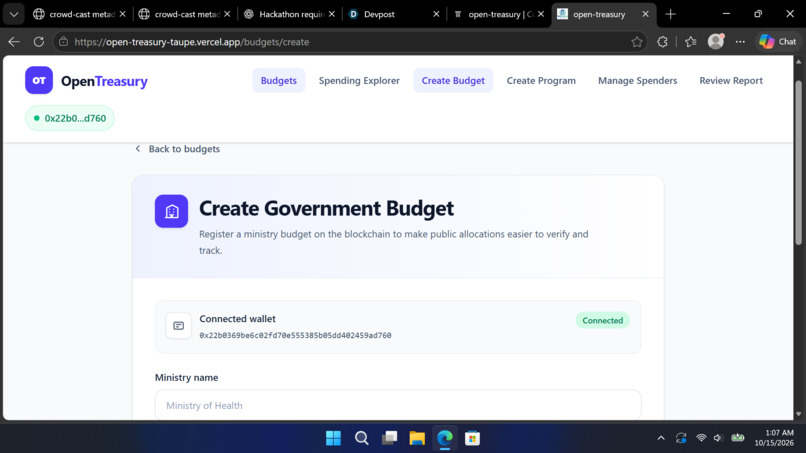
Task: Click the government building icon beside the heading
Action: tap(171, 211)
